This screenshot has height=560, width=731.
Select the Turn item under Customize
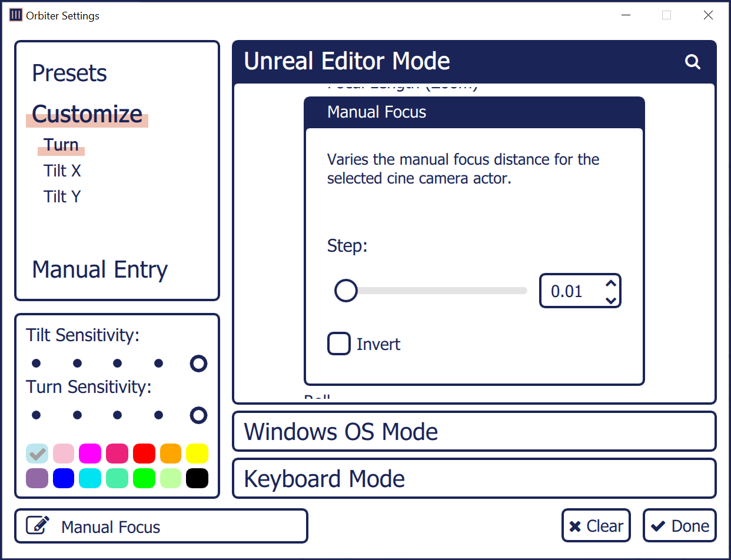point(61,145)
